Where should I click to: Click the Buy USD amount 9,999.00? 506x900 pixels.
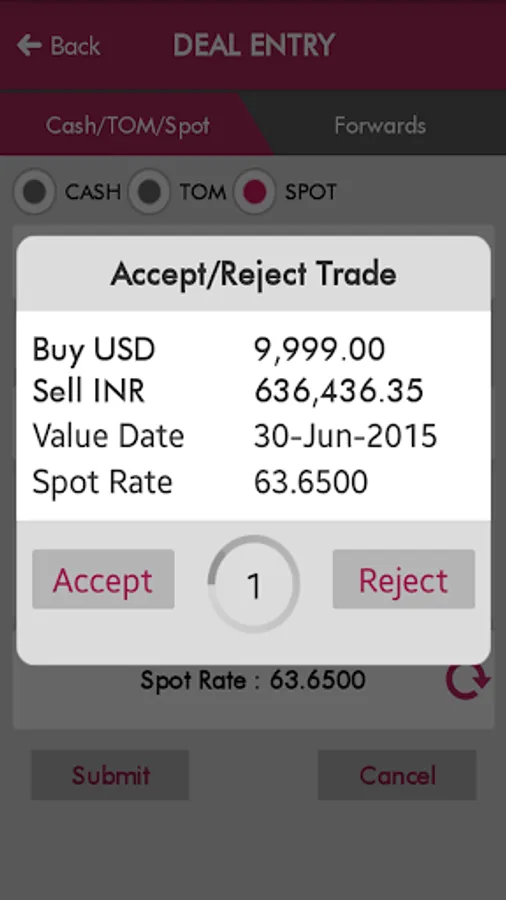320,350
